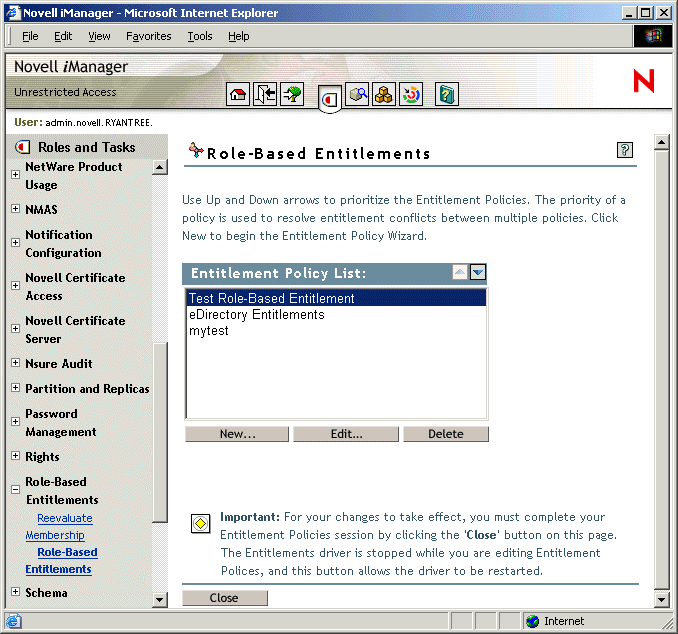The height and width of the screenshot is (634, 678).
Task: Open the Edit menu
Action: click(x=63, y=36)
